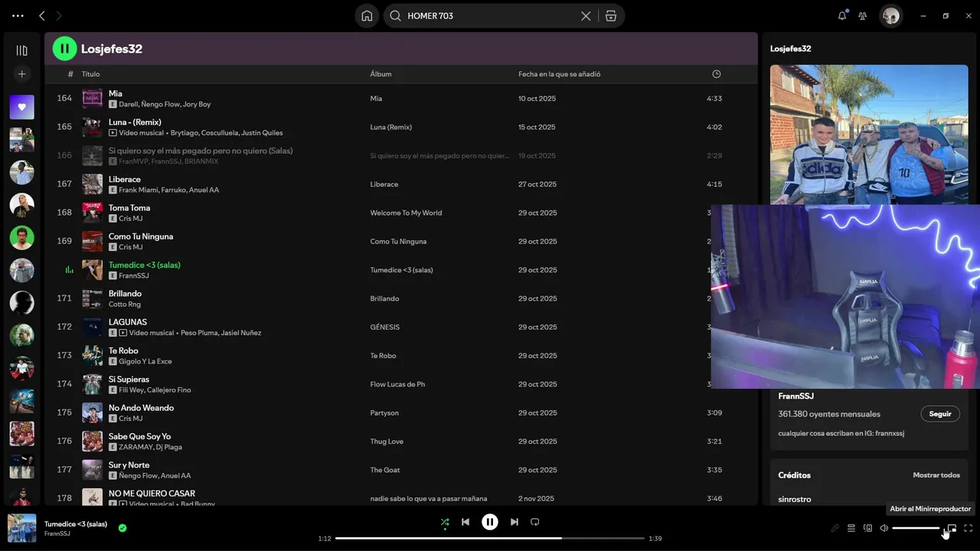The image size is (980, 551).
Task: Open album Flow Lucas de Ph
Action: 397,384
